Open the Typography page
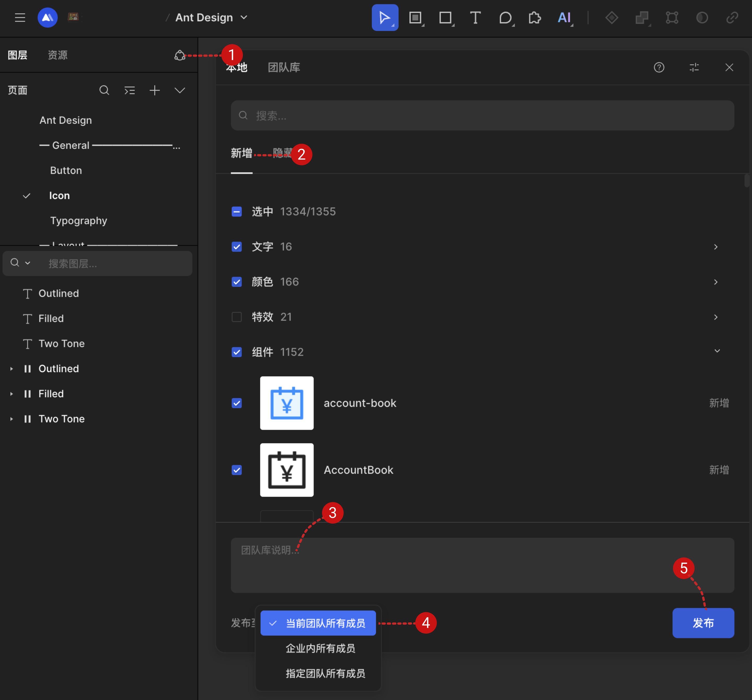The width and height of the screenshot is (752, 700). (x=79, y=221)
